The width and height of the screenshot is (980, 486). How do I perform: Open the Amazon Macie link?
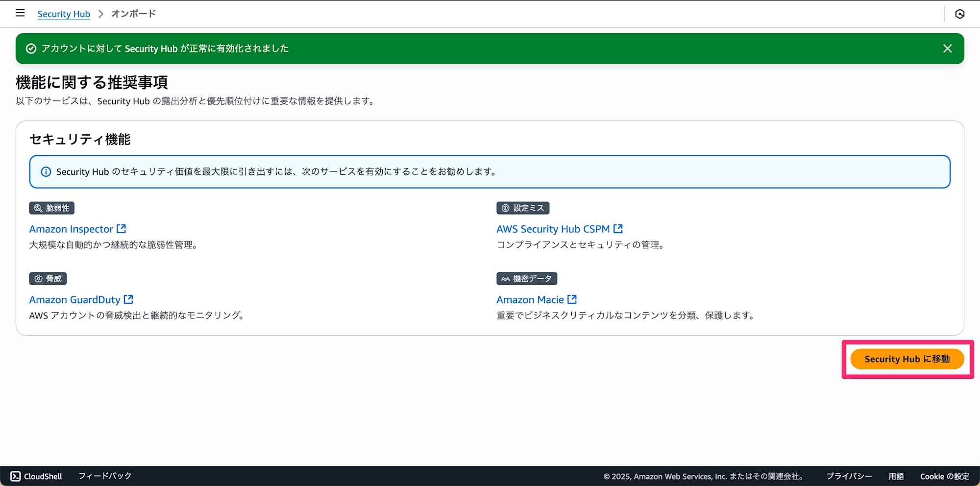coord(530,299)
